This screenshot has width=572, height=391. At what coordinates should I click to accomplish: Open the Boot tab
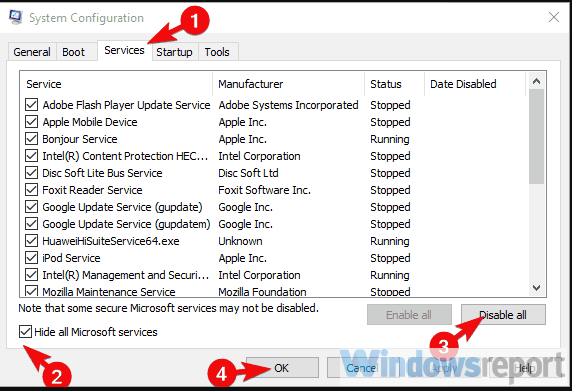tap(73, 52)
